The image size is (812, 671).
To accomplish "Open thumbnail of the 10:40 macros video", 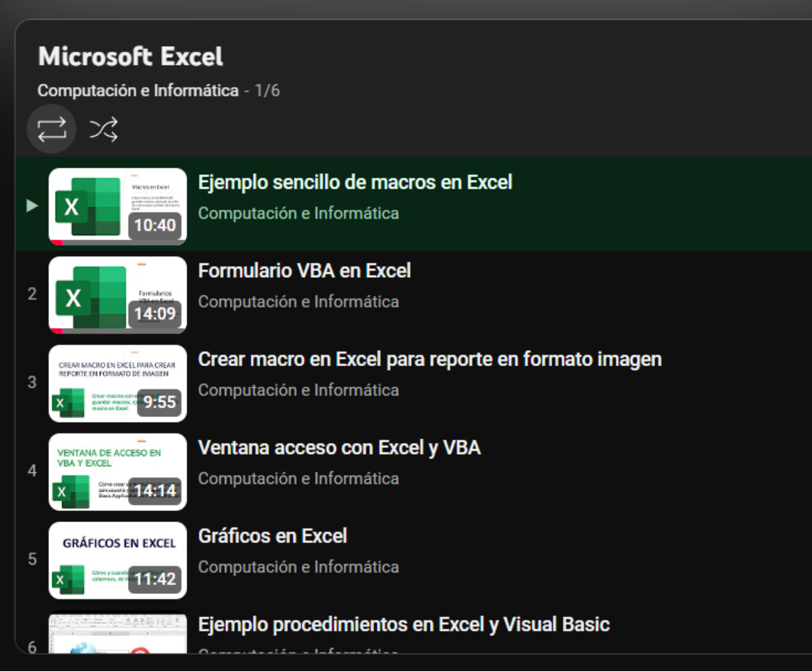I will tap(117, 206).
